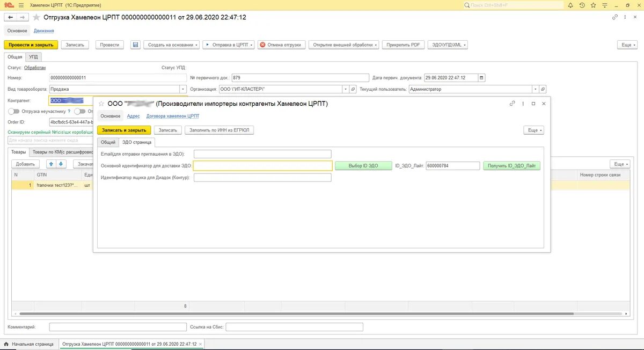This screenshot has height=350, width=644.
Task: Switch to Начальная страница bottom tab
Action: pos(30,344)
